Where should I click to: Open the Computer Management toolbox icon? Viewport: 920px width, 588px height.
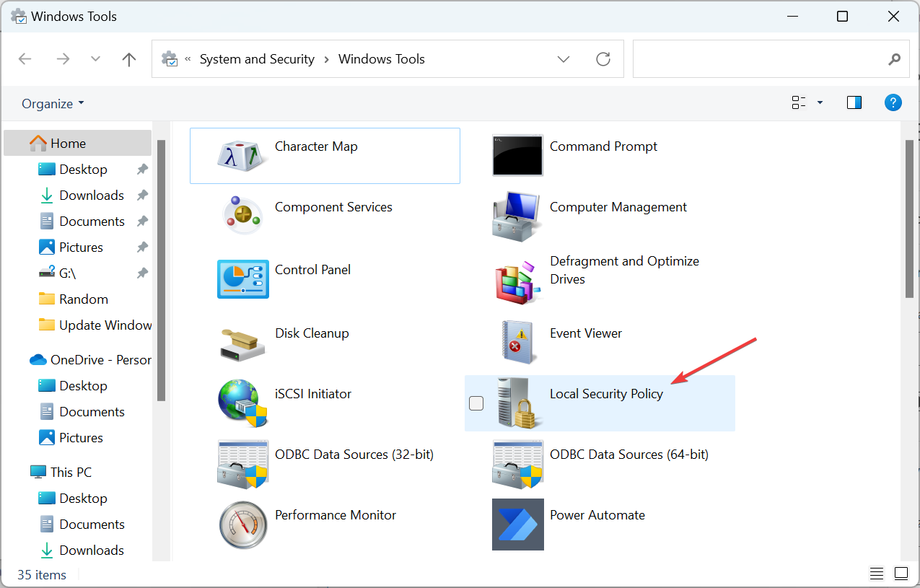[x=517, y=216]
